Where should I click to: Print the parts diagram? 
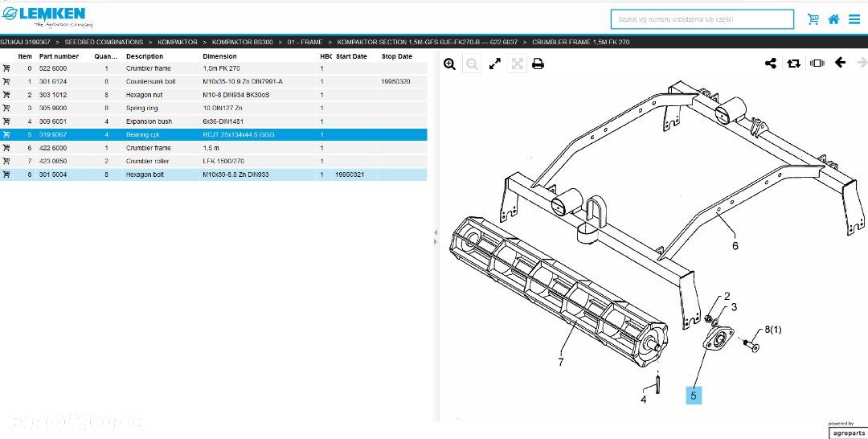538,64
